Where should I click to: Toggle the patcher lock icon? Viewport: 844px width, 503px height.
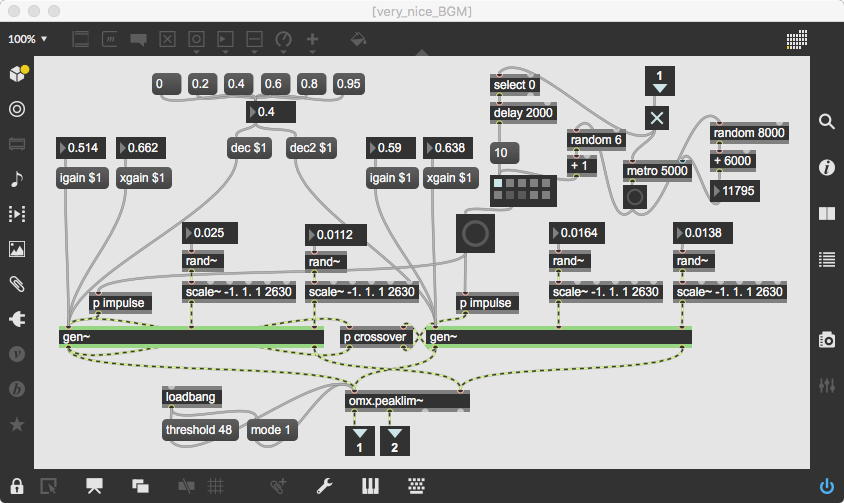point(17,486)
